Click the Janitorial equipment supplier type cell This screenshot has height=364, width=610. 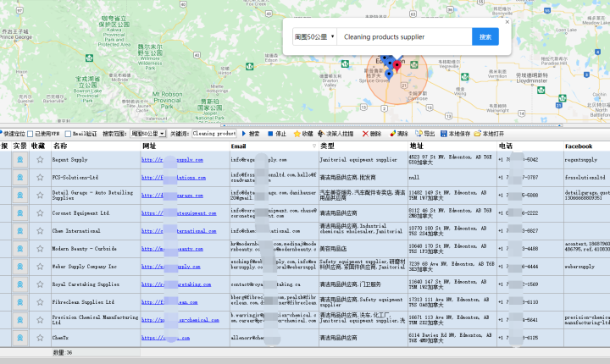coord(363,160)
